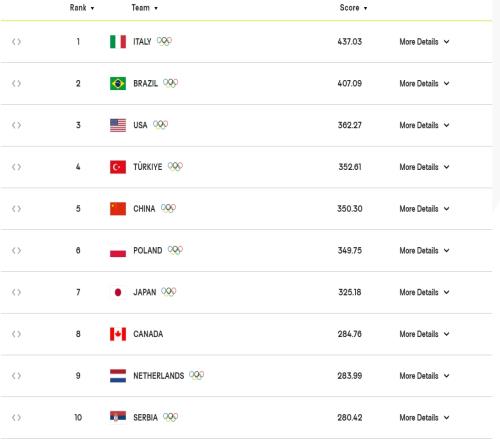Click the Brazil flag icon
The image size is (500, 440).
118,83
